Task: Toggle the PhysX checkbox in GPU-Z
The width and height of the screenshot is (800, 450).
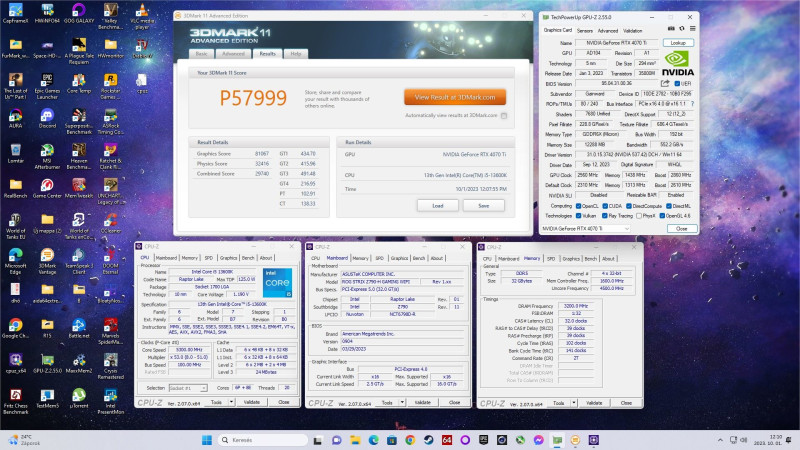Action: point(638,216)
